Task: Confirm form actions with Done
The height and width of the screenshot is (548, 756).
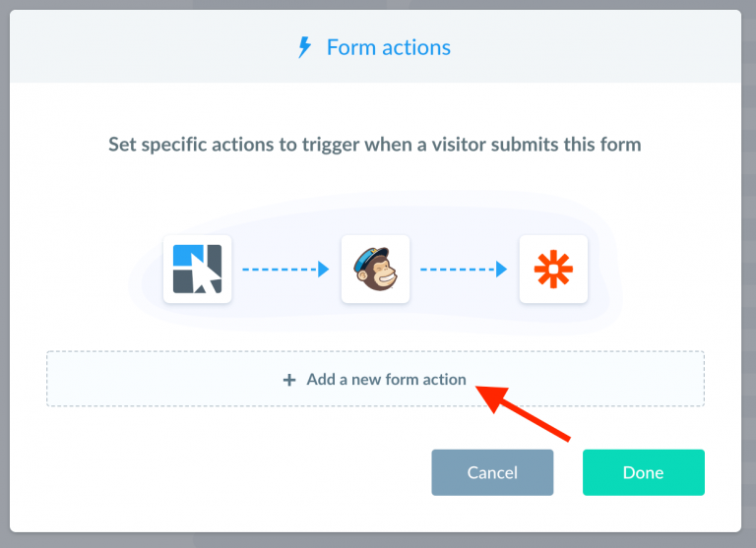Action: 643,472
